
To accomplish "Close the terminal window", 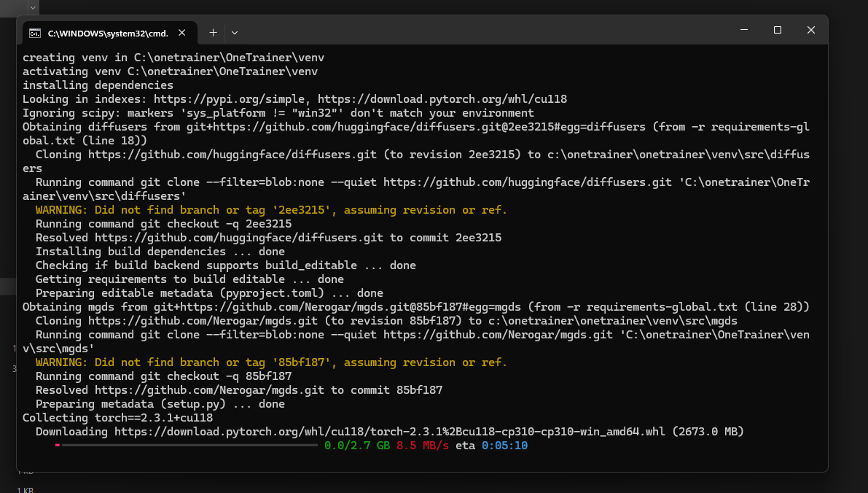I will [810, 30].
